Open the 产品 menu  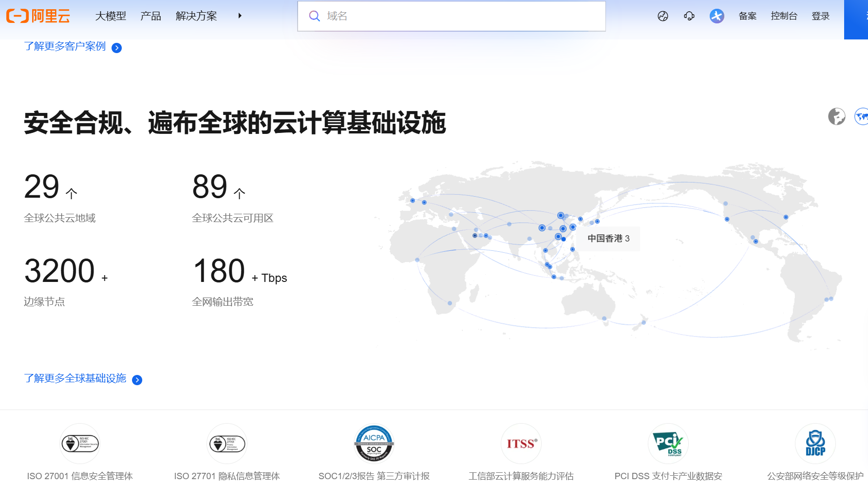click(x=151, y=16)
